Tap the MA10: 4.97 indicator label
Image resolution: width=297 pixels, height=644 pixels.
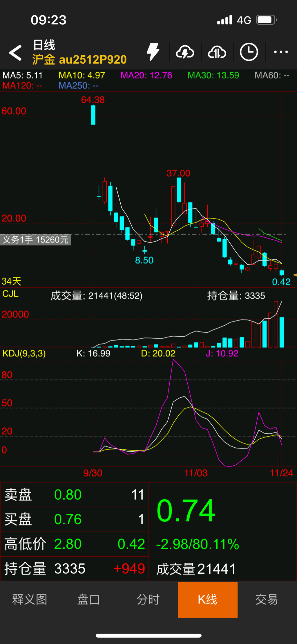point(82,76)
